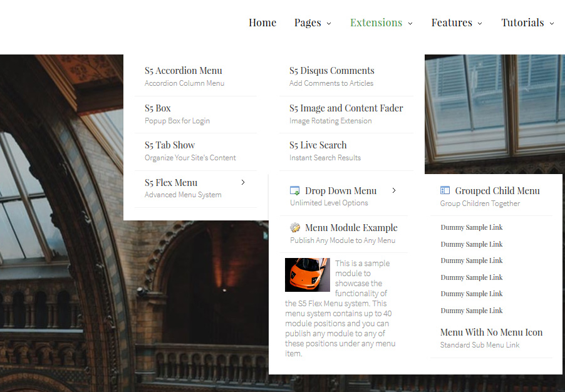
Task: Select S5 Accordion Menu entry
Action: [184, 71]
